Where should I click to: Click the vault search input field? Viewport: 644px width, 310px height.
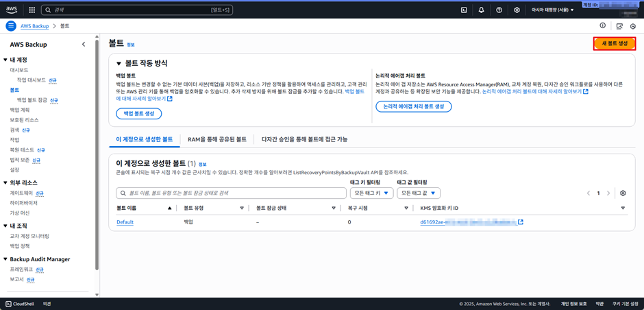pos(232,193)
